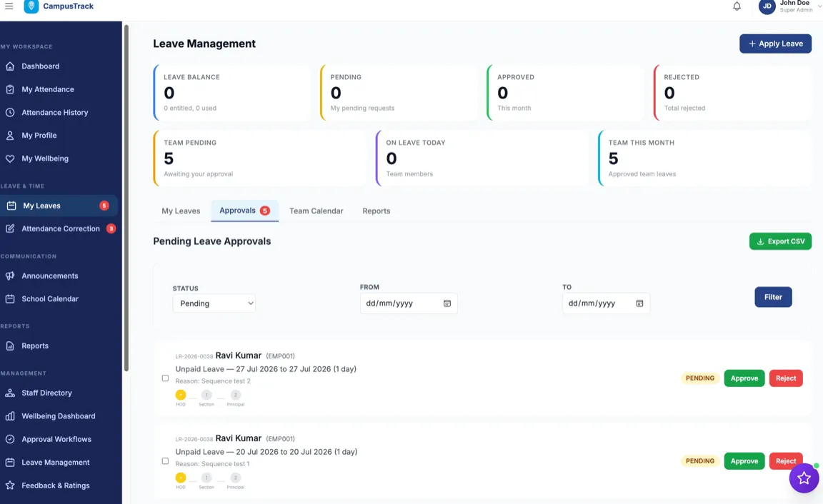Select the checkbox for LR-2026-0038

pos(165,461)
